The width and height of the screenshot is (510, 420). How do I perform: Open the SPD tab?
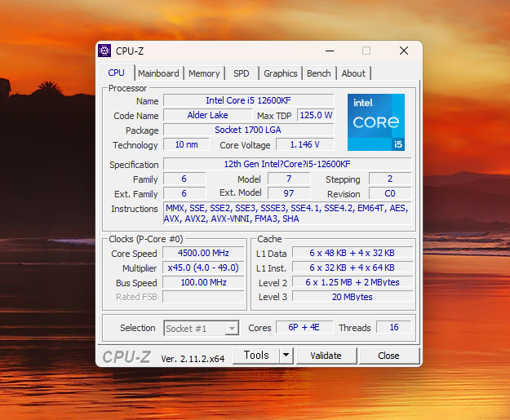pyautogui.click(x=242, y=73)
